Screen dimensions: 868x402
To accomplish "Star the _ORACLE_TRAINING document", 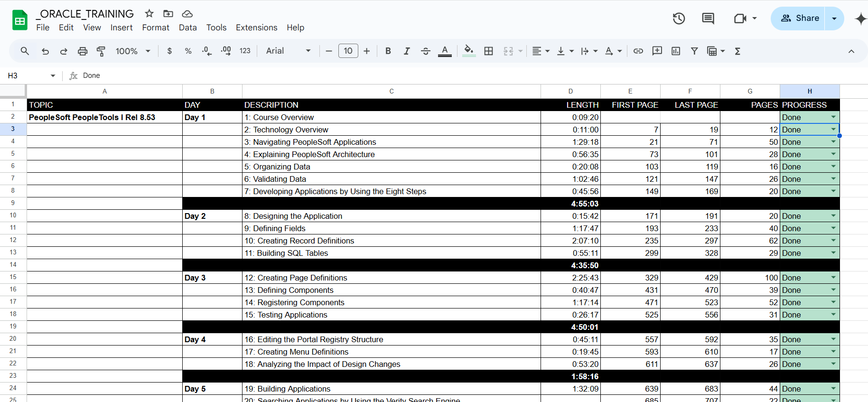I will 149,13.
